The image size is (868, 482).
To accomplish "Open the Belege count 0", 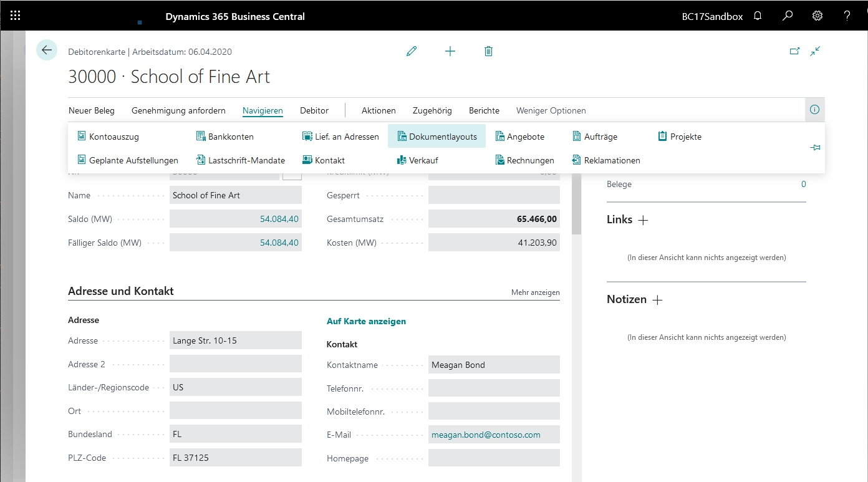I will (x=803, y=184).
